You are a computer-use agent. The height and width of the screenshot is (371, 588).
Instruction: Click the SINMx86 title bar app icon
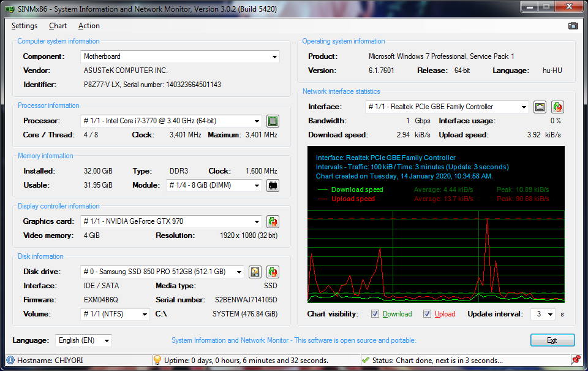click(10, 9)
